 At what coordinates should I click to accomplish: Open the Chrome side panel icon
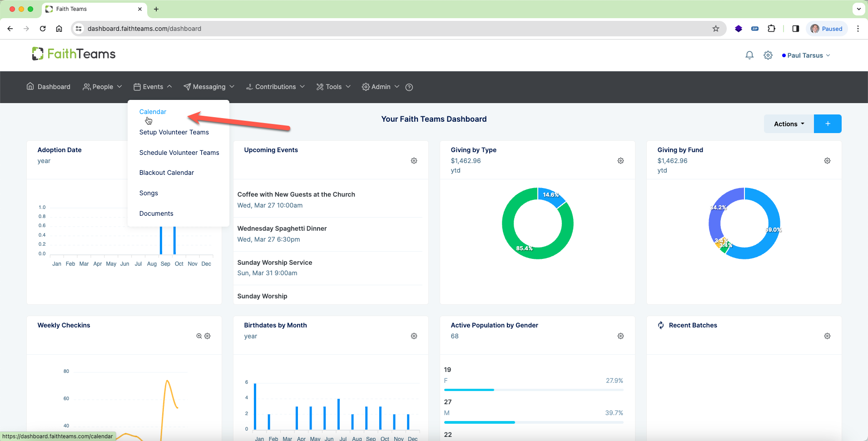pos(796,29)
